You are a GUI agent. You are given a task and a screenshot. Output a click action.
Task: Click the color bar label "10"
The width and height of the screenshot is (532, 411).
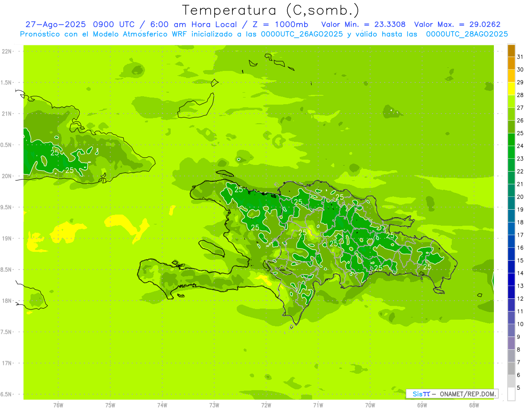[x=520, y=324]
